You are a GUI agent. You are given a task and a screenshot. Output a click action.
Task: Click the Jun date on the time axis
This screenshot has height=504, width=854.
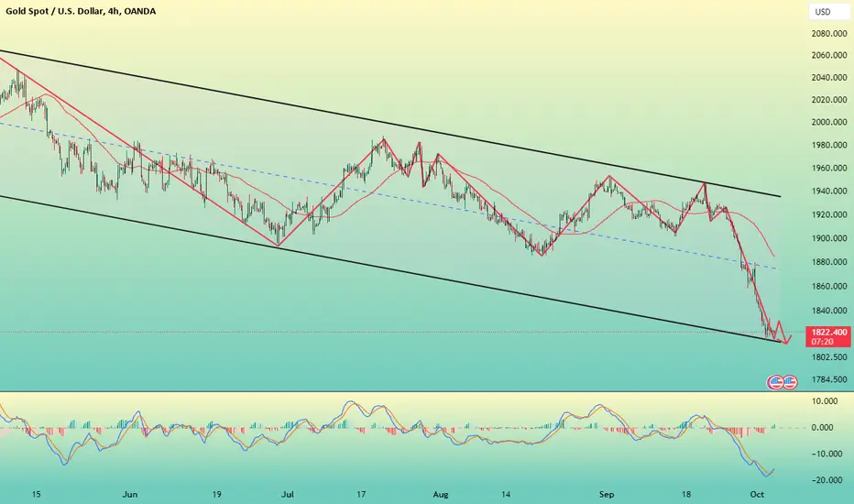pos(129,495)
